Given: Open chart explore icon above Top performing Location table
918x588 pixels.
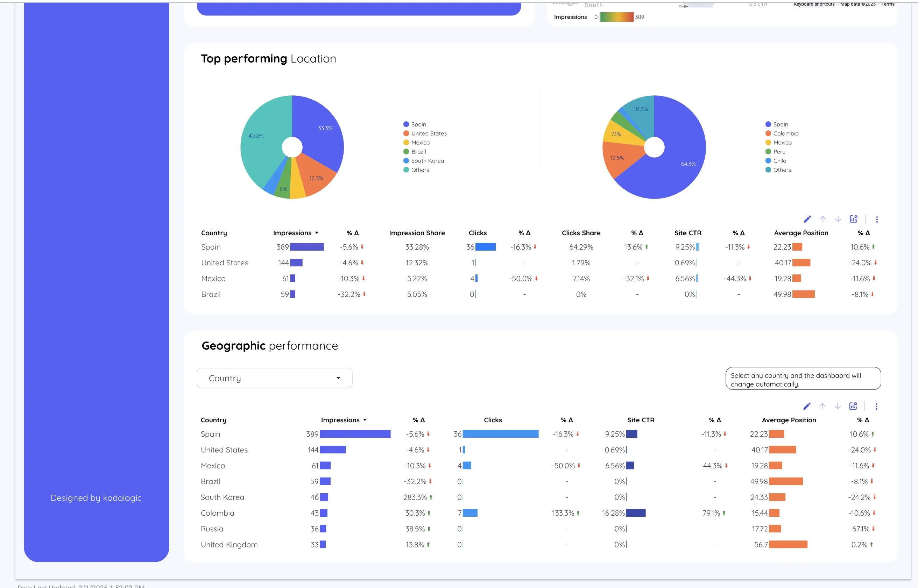Looking at the screenshot, I should [x=853, y=219].
